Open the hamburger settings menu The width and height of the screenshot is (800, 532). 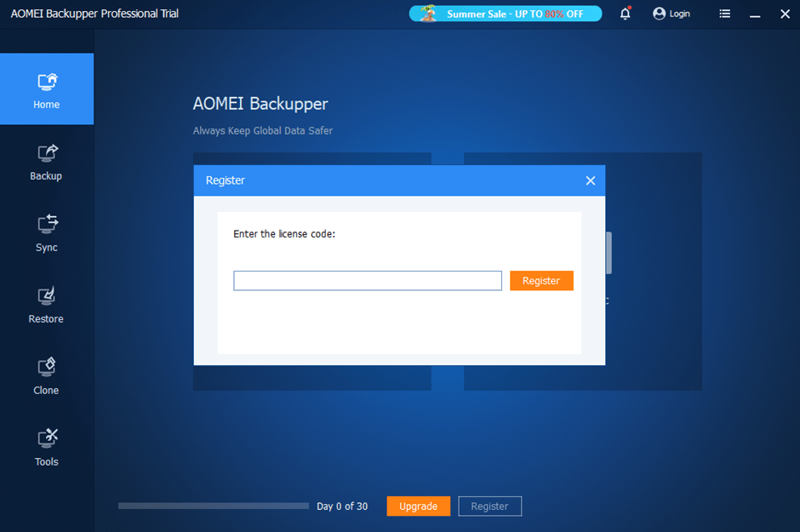click(x=724, y=14)
